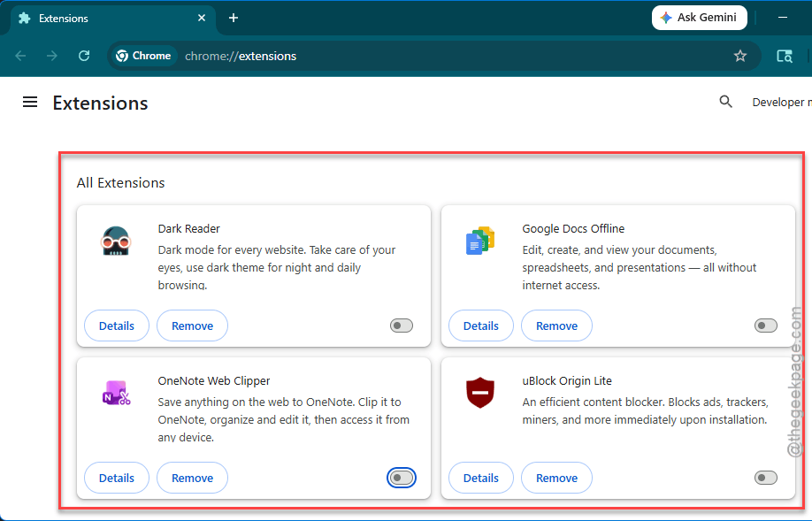
Task: Reload the extensions page
Action: 84,56
